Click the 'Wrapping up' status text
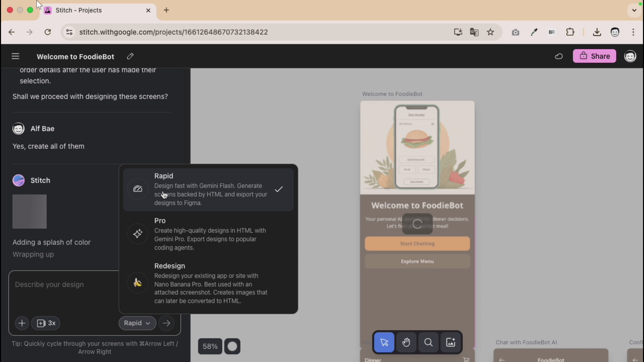The image size is (644, 362). (33, 254)
